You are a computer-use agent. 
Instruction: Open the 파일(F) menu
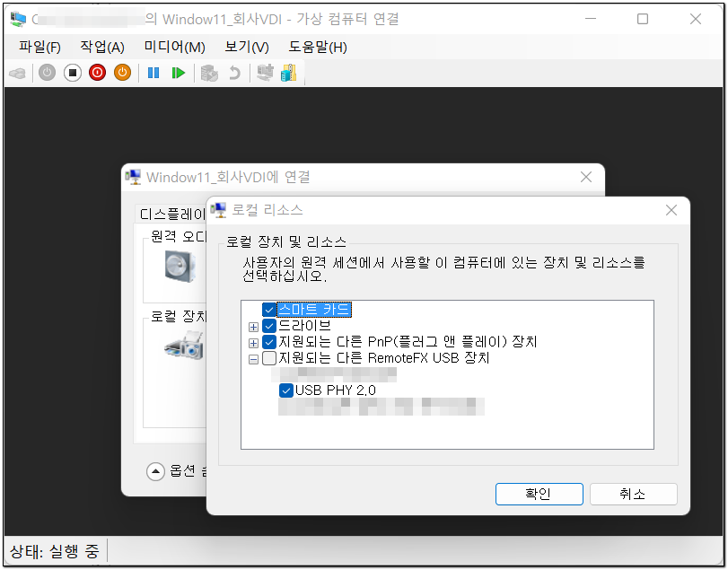click(x=39, y=47)
